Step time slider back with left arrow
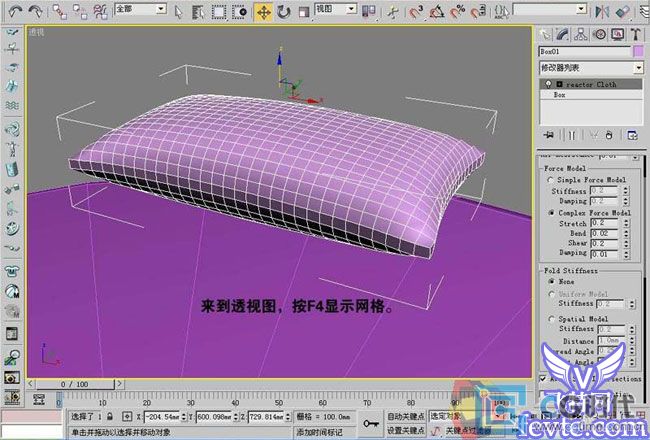The image size is (650, 440). tap(31, 384)
